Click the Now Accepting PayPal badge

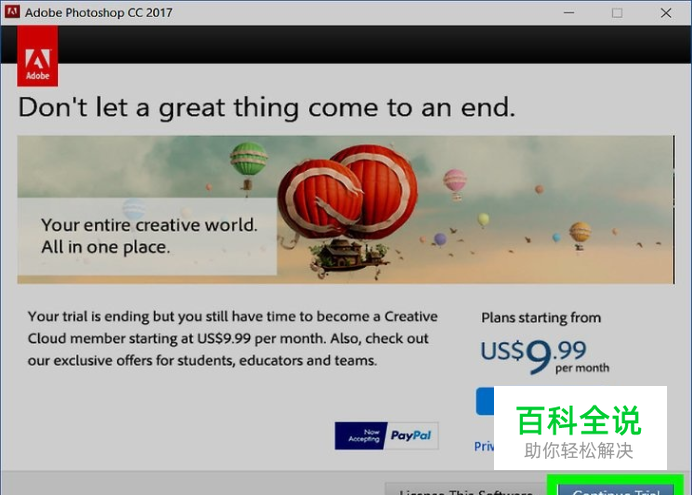point(387,435)
